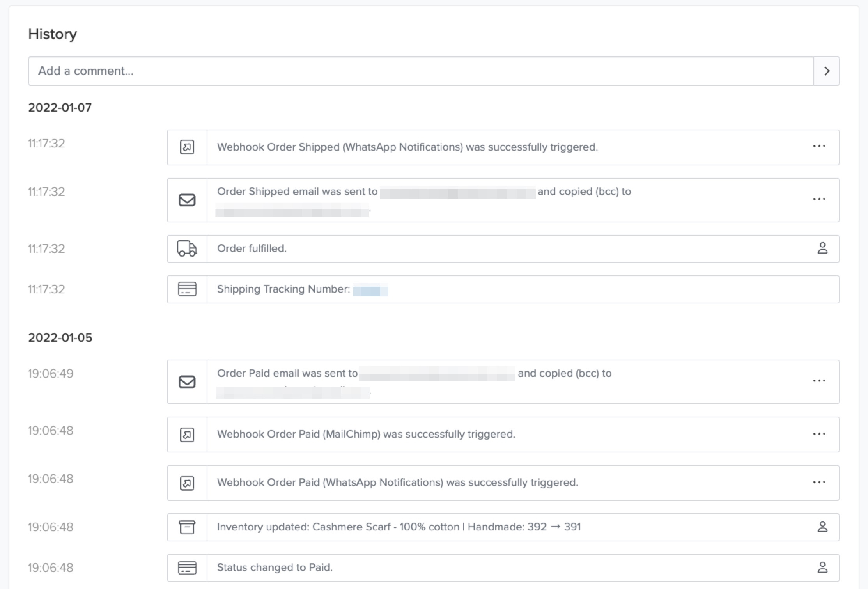
Task: Click the truck icon beside Order fulfilled
Action: [x=187, y=248]
